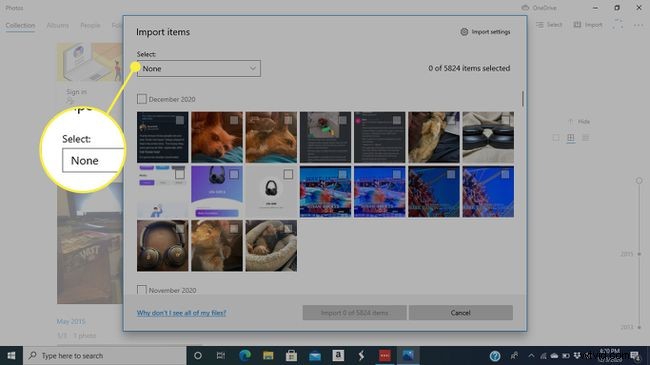This screenshot has height=365, width=650.
Task: Open the Mail app from taskbar
Action: 315,355
